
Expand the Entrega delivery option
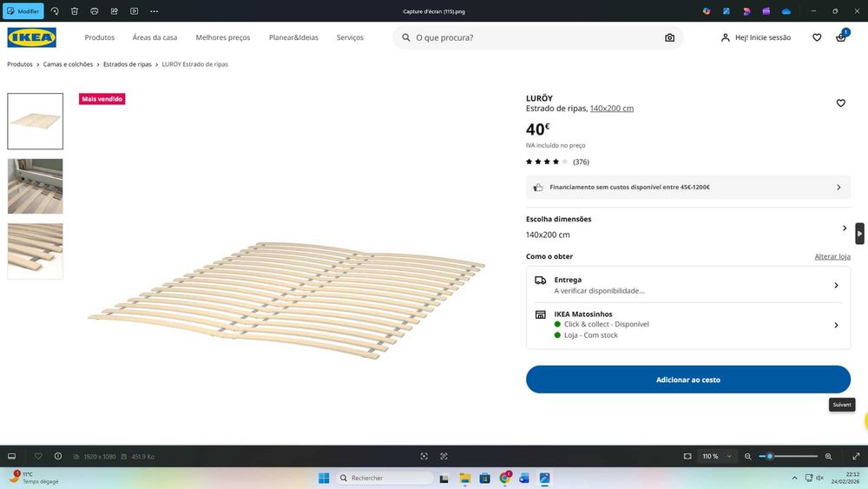coord(688,285)
